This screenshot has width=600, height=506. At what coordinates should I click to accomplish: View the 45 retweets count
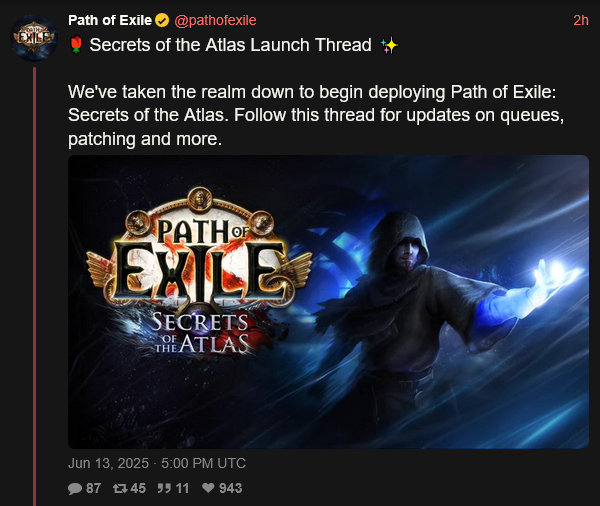138,488
